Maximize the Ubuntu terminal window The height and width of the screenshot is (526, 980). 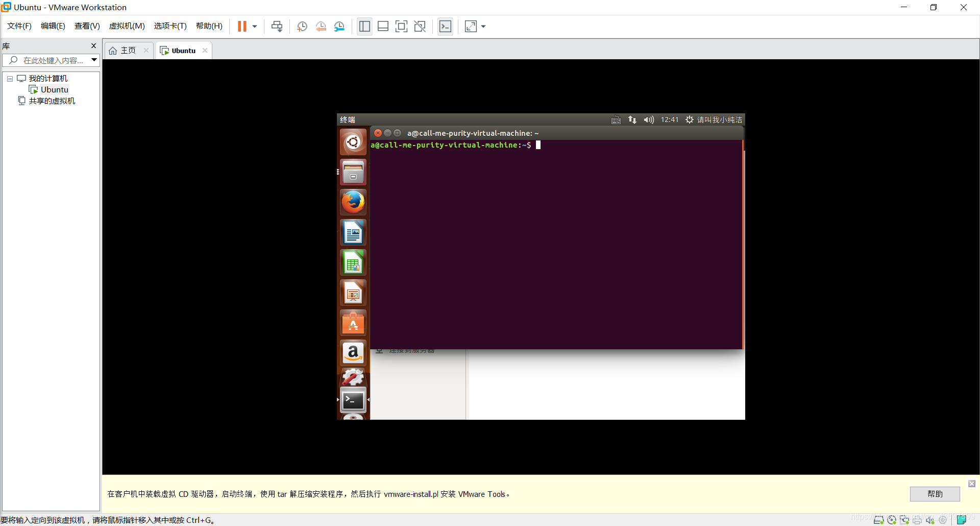tap(397, 133)
